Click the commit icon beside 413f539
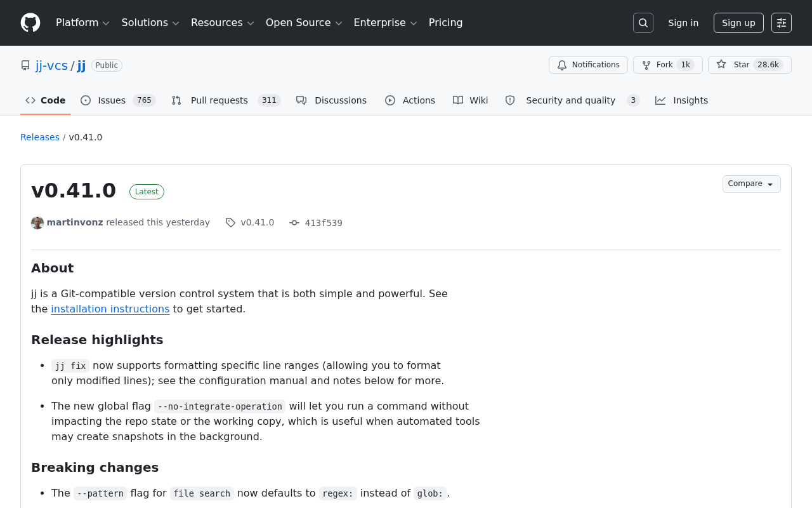Image resolution: width=812 pixels, height=508 pixels. (294, 223)
